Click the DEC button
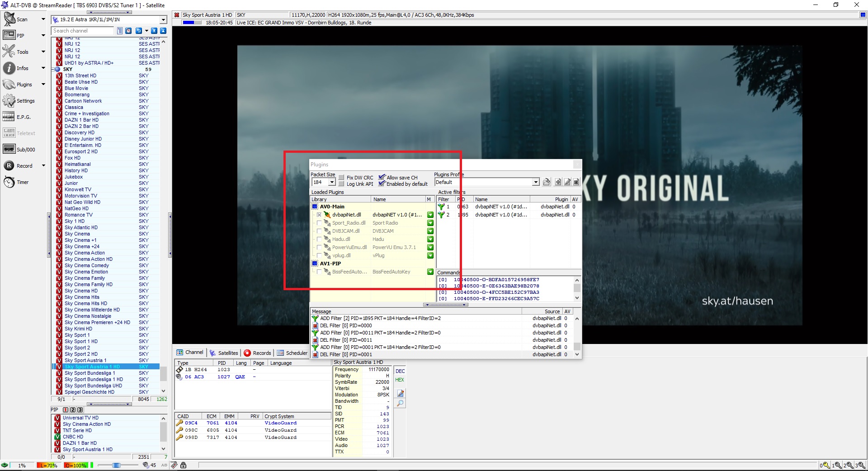 coord(400,371)
